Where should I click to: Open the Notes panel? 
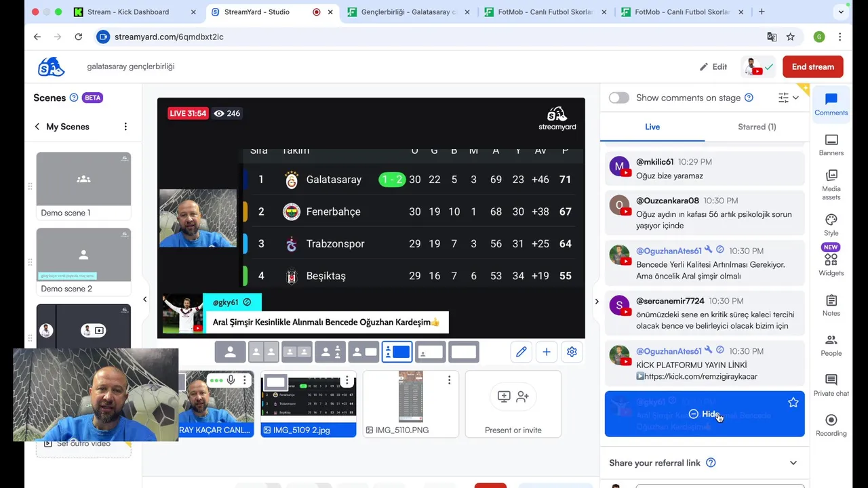pos(831,304)
